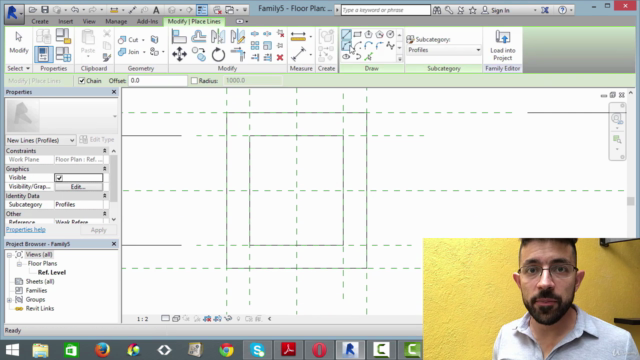Toggle the Visible checkbox in Properties
This screenshot has width=640, height=360.
(59, 178)
